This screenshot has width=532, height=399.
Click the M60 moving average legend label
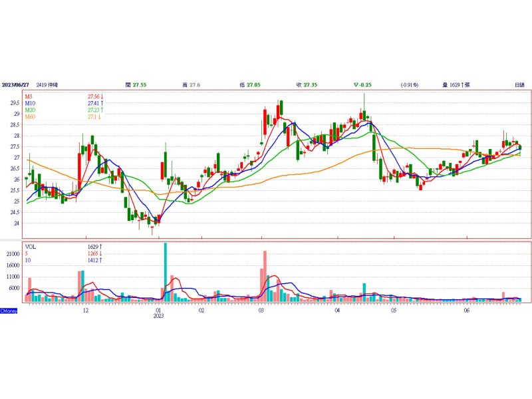(x=30, y=117)
